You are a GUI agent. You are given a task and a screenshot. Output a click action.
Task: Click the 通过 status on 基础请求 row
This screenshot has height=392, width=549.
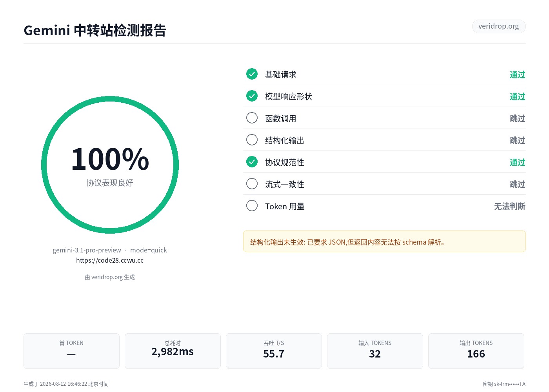click(x=518, y=74)
